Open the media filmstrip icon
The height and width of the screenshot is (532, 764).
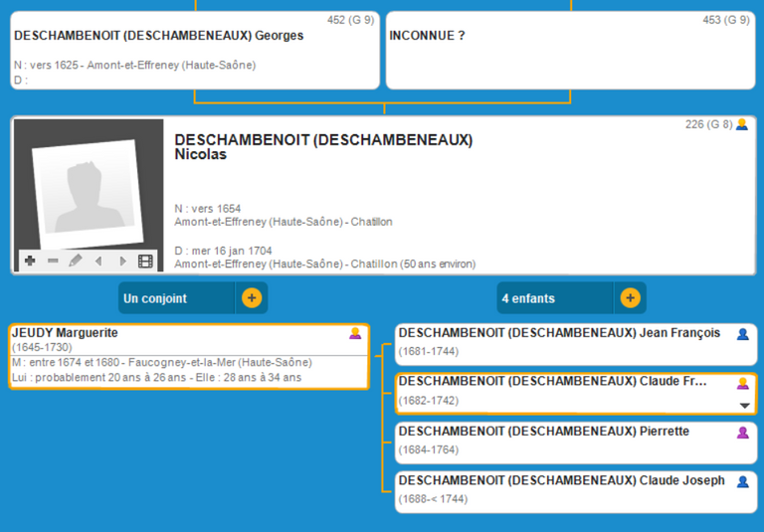[x=146, y=262]
